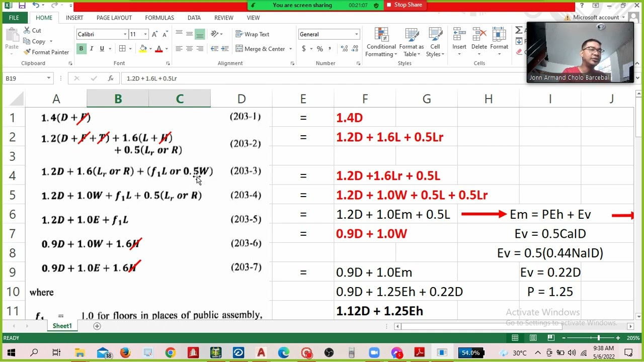This screenshot has width=644, height=362.
Task: Toggle Bold formatting button
Action: click(x=81, y=49)
